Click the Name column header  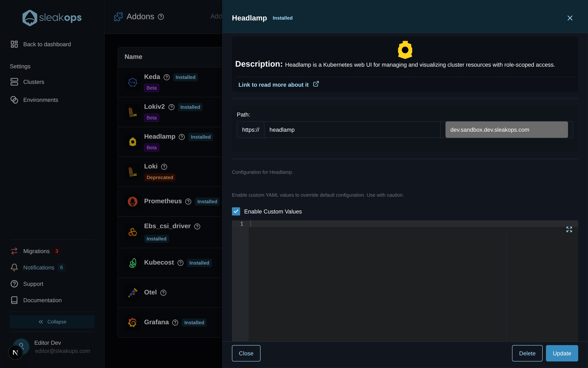pos(133,57)
